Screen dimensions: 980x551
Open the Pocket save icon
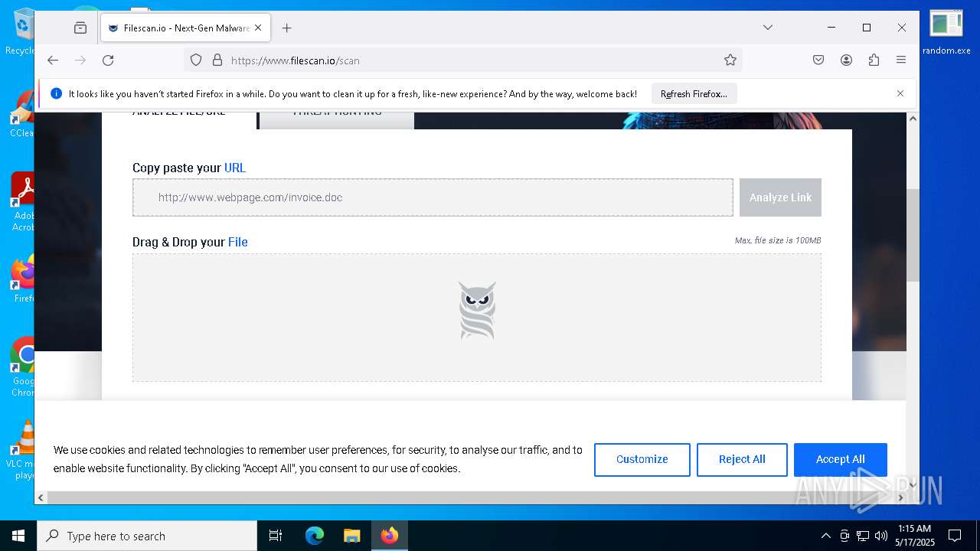pyautogui.click(x=818, y=60)
